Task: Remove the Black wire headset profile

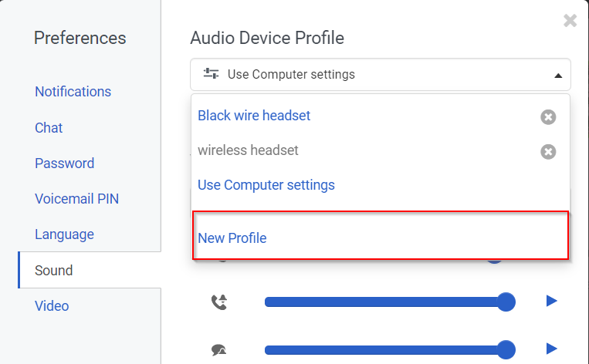Action: pos(548,116)
